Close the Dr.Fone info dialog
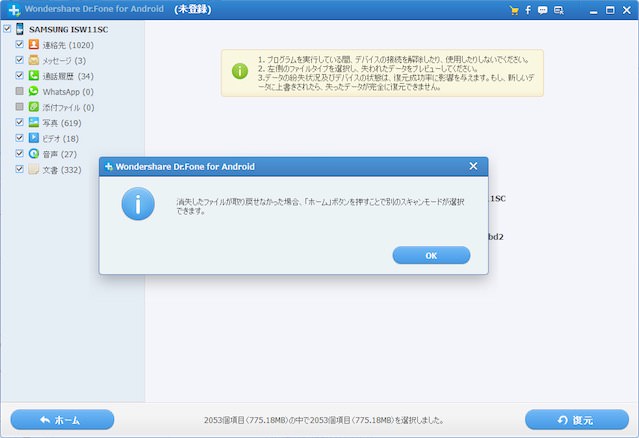Viewport: 639px width, 438px height. 473,166
